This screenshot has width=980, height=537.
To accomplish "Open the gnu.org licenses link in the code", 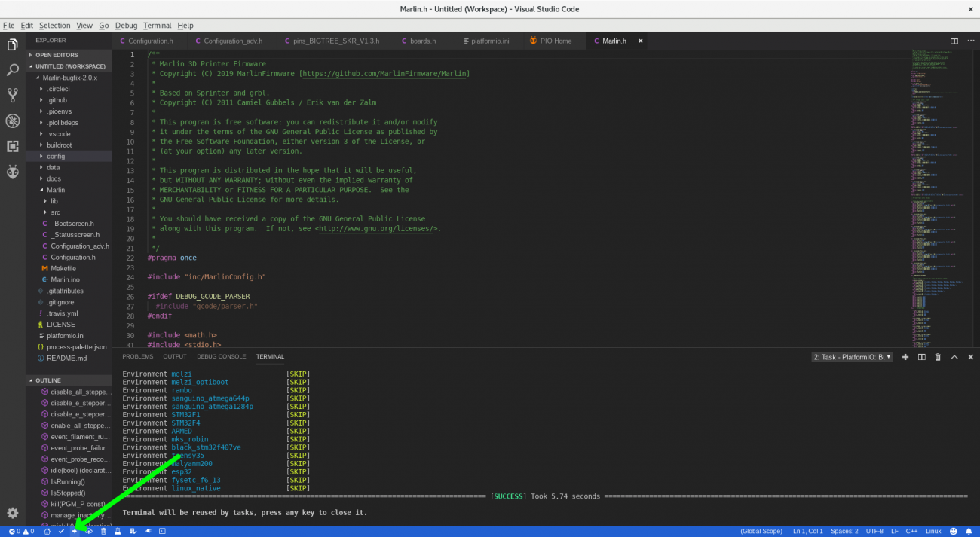I will coord(376,229).
